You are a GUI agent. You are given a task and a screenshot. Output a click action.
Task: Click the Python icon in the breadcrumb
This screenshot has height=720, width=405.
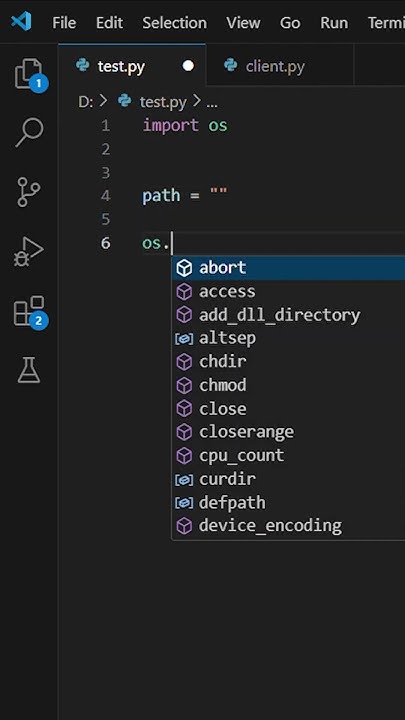[124, 101]
